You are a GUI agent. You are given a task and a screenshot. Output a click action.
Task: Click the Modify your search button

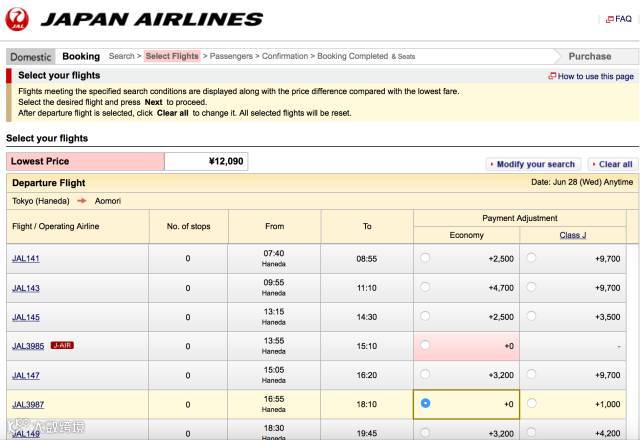[x=535, y=164]
